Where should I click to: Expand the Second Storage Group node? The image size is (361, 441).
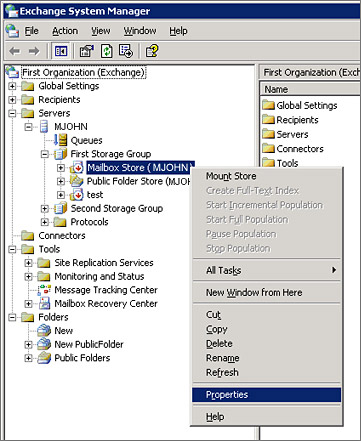pyautogui.click(x=45, y=208)
